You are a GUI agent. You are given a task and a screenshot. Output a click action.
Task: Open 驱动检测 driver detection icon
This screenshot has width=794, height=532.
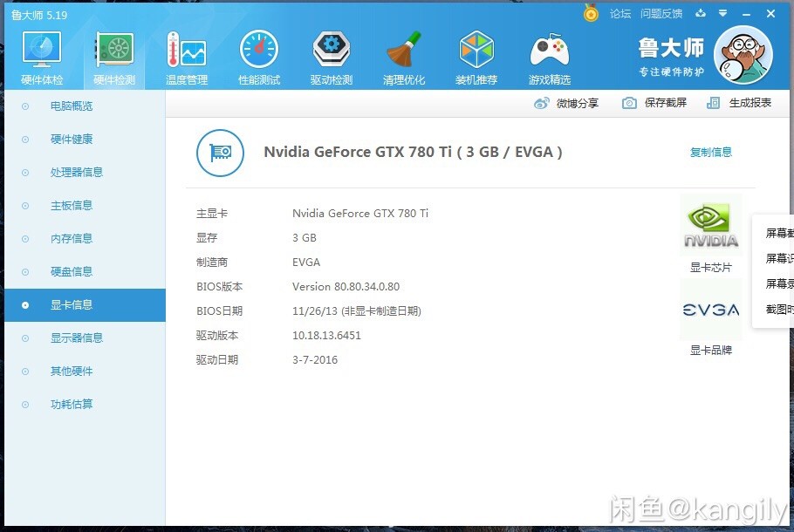pyautogui.click(x=332, y=49)
